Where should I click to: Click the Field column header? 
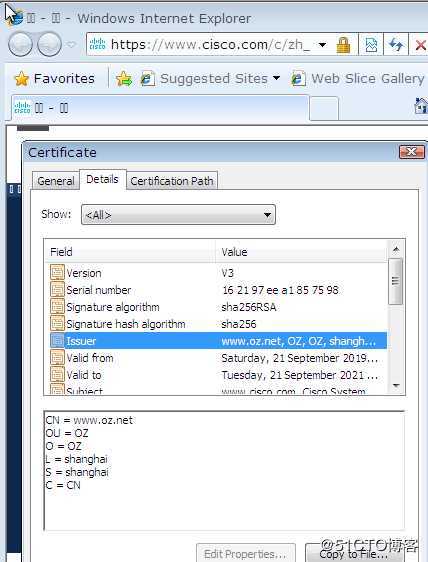[130, 252]
